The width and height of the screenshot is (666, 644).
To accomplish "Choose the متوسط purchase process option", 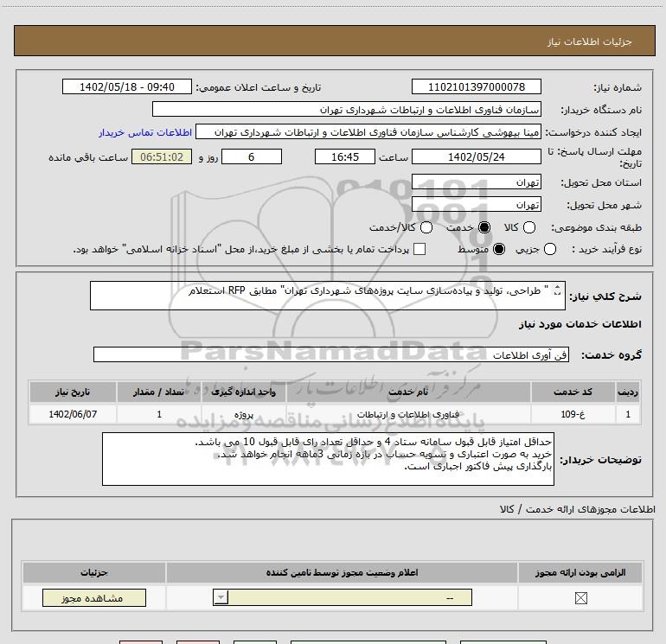I will pyautogui.click(x=499, y=249).
